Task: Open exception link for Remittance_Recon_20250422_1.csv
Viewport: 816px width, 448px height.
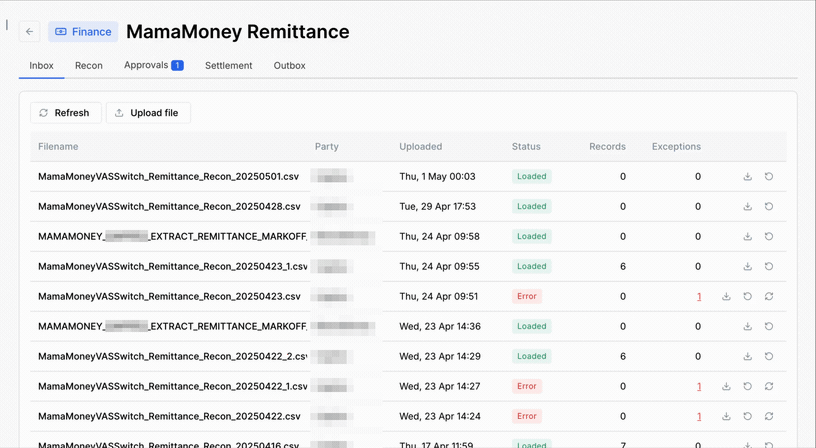Action: pos(699,386)
